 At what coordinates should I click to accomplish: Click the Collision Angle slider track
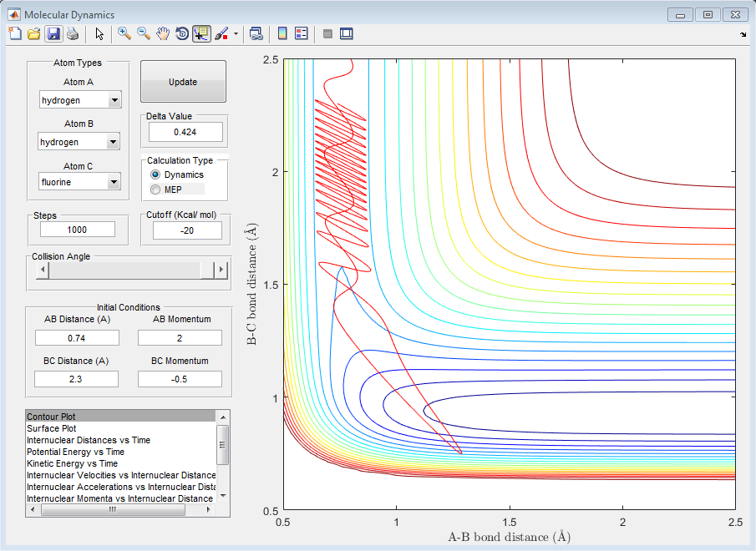[x=125, y=270]
